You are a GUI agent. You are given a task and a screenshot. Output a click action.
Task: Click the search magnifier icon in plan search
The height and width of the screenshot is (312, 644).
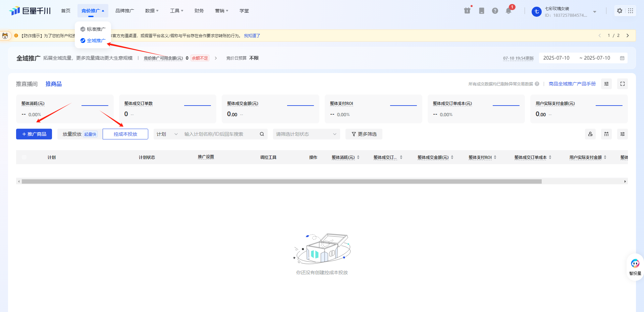(x=262, y=134)
